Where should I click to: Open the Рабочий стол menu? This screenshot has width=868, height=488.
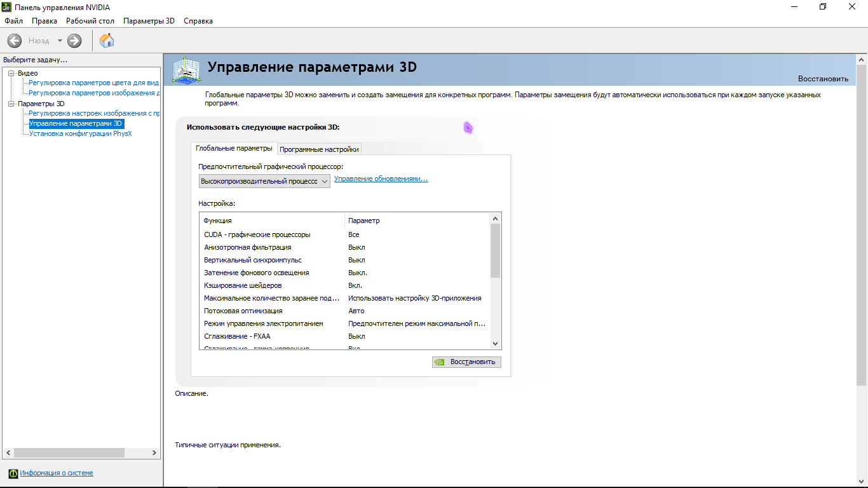[90, 21]
